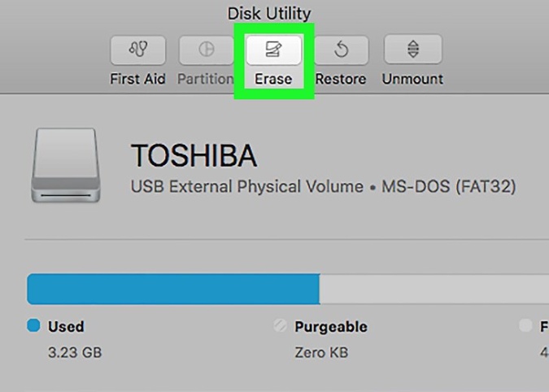Screen dimensions: 549x392
Task: Click the Restore arrow icon
Action: pyautogui.click(x=341, y=50)
